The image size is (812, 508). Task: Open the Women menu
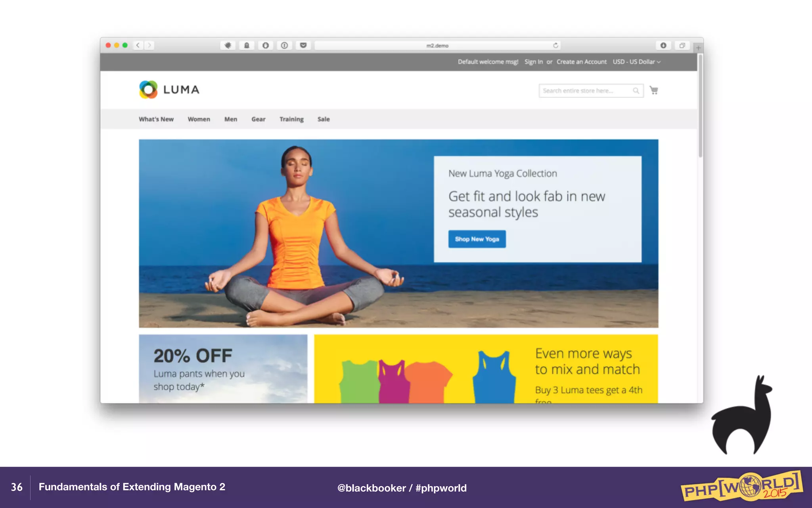[199, 119]
